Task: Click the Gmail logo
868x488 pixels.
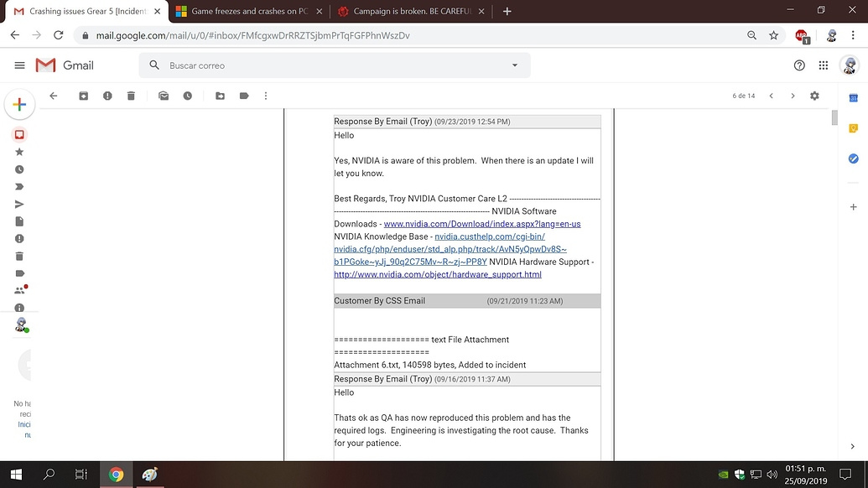Action: coord(65,65)
